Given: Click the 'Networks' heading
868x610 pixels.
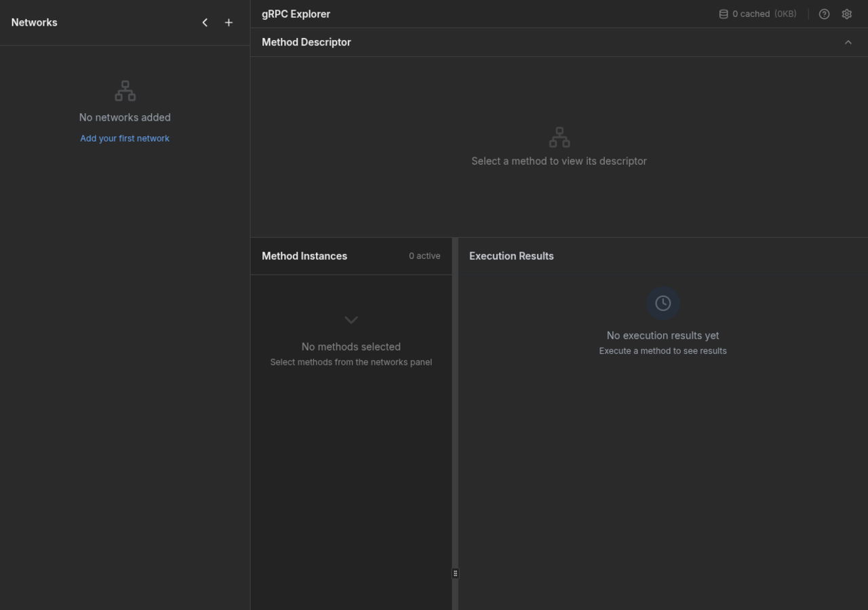Looking at the screenshot, I should pos(35,22).
